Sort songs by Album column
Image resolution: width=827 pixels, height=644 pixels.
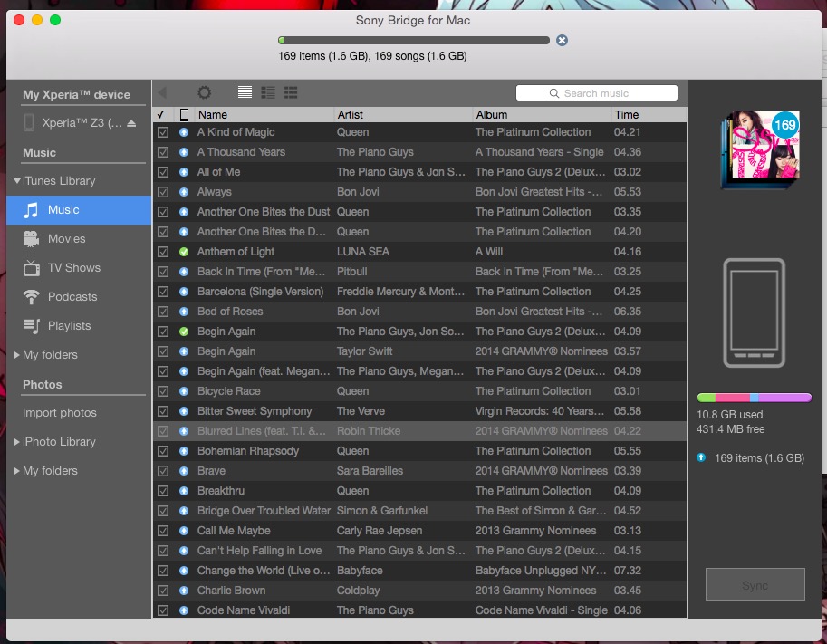click(542, 114)
